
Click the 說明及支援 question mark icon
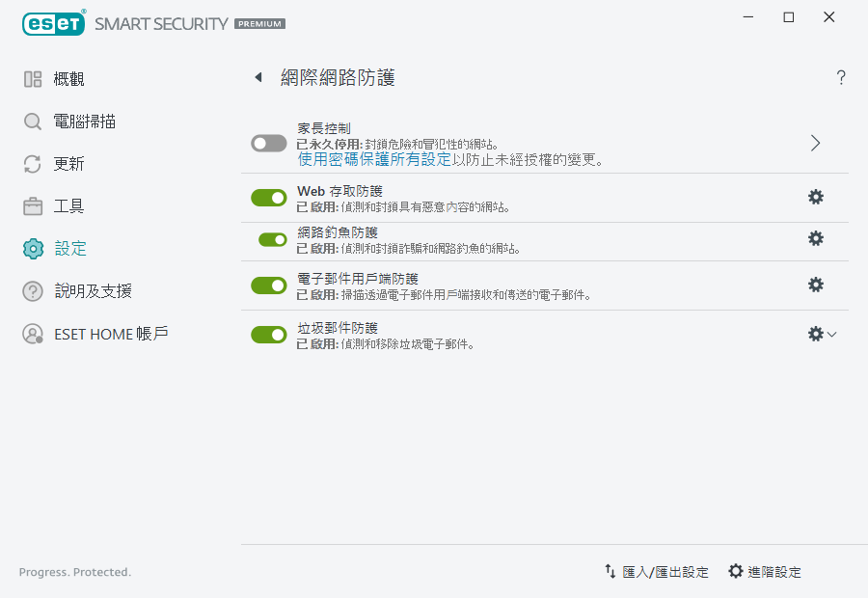(29, 290)
